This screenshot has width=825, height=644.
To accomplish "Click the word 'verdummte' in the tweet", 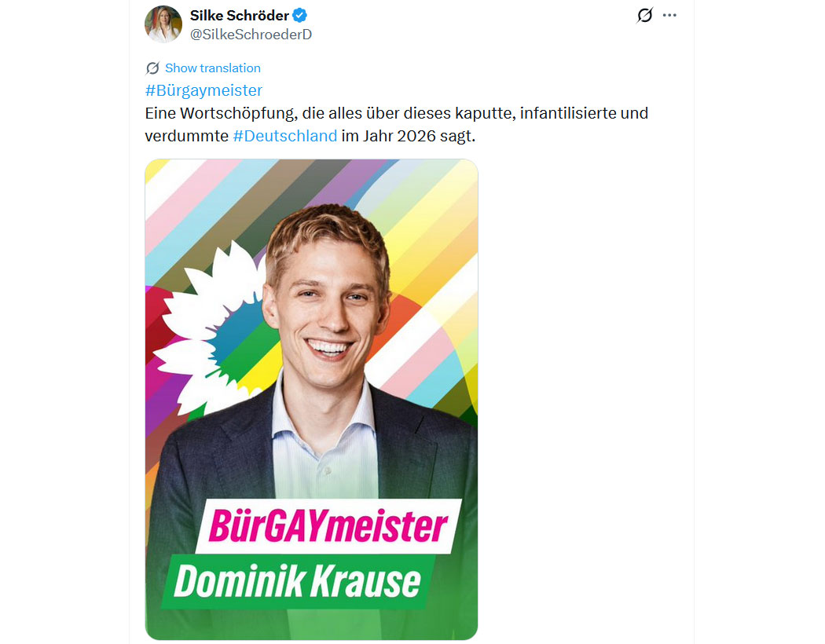I will [186, 135].
